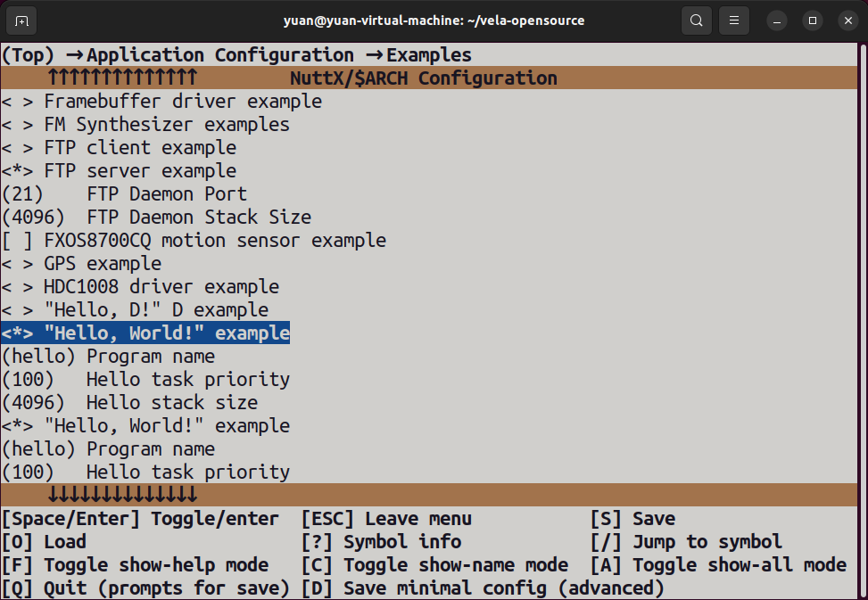Open a new terminal tab icon
Screen dimensions: 868x600
(x=21, y=21)
